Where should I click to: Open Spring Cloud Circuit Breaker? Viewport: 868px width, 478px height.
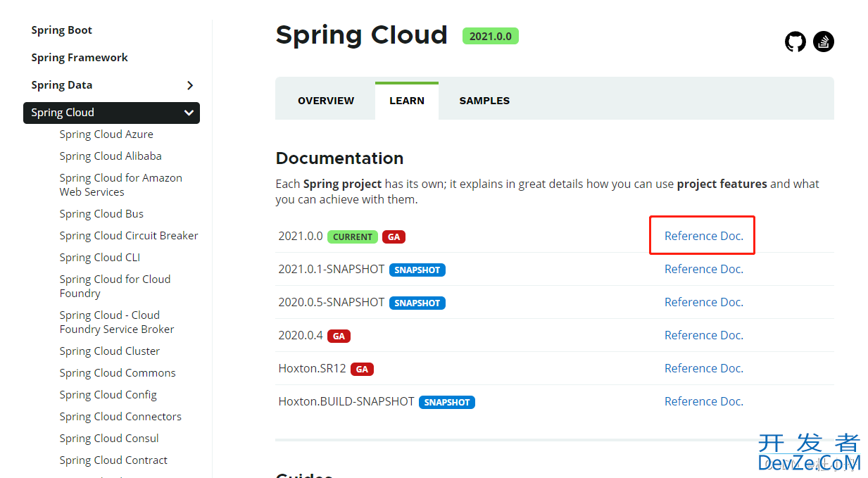click(129, 236)
